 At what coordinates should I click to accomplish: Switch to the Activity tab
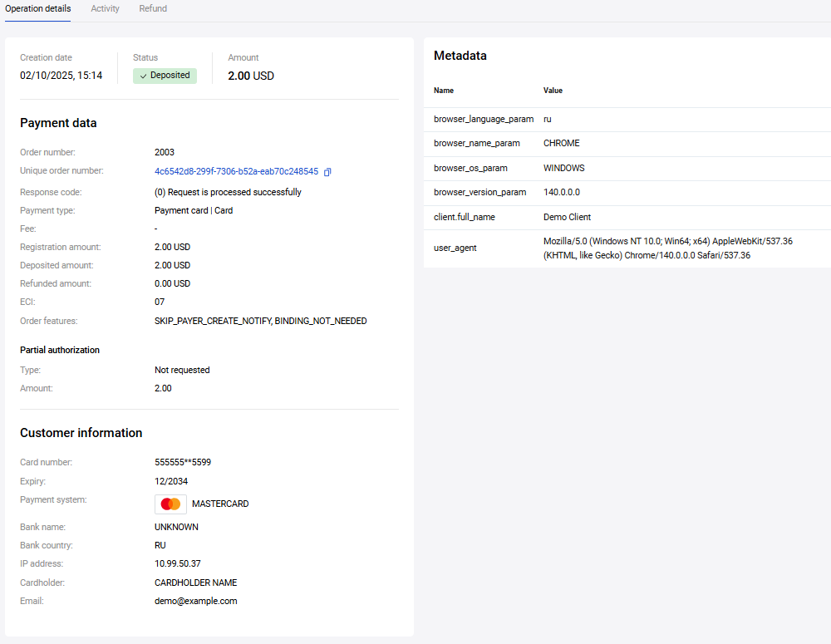point(105,8)
